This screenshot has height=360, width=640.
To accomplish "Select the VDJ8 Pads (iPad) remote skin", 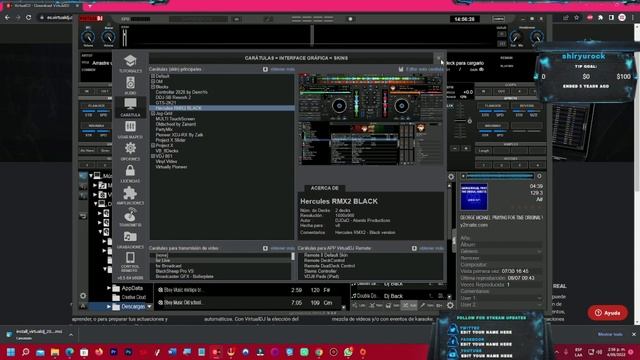I will pos(321,276).
